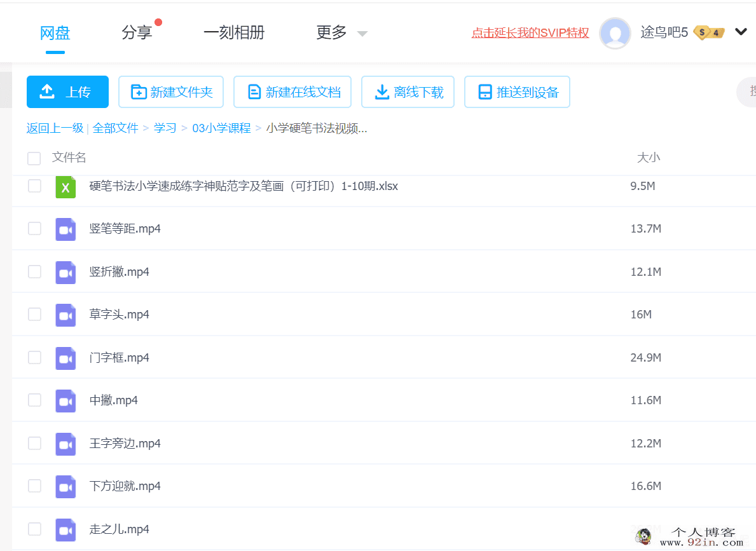Image resolution: width=756 pixels, height=551 pixels.
Task: Click the user avatar icon
Action: pos(615,33)
